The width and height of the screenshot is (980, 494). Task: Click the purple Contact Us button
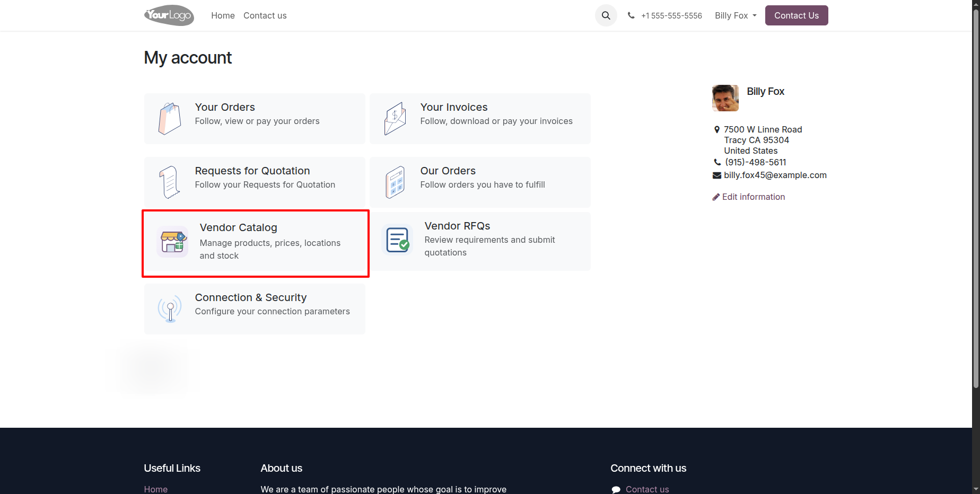tap(797, 15)
